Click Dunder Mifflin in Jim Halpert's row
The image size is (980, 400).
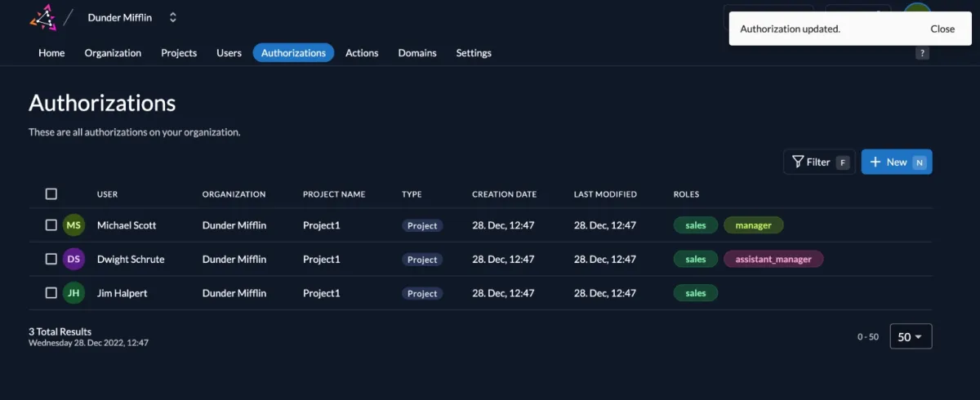click(x=234, y=293)
